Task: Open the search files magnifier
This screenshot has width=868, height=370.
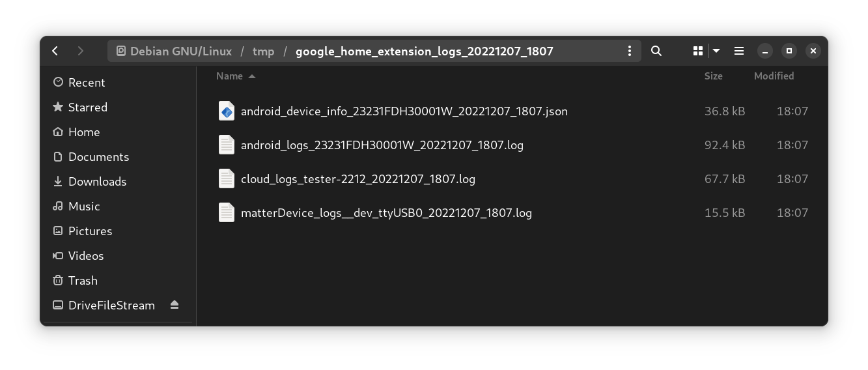Action: pyautogui.click(x=656, y=51)
